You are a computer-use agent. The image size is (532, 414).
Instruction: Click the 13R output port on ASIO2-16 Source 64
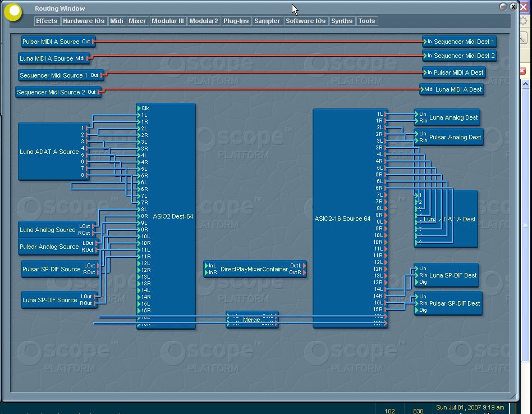(386, 283)
